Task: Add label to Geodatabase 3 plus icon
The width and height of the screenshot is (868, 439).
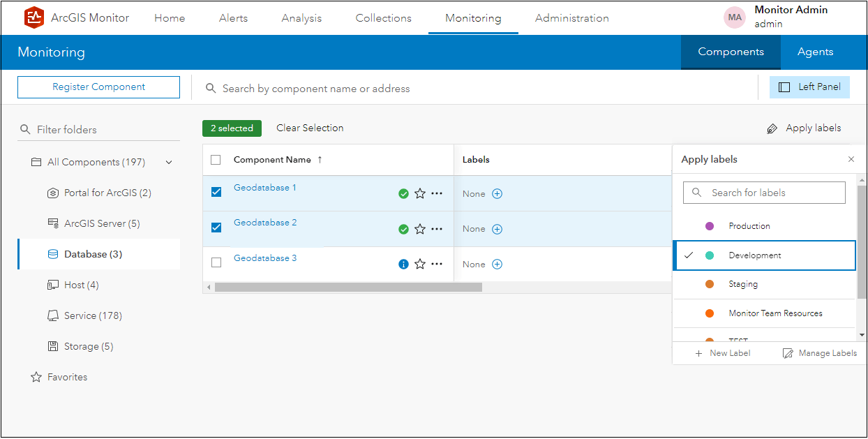Action: (497, 265)
